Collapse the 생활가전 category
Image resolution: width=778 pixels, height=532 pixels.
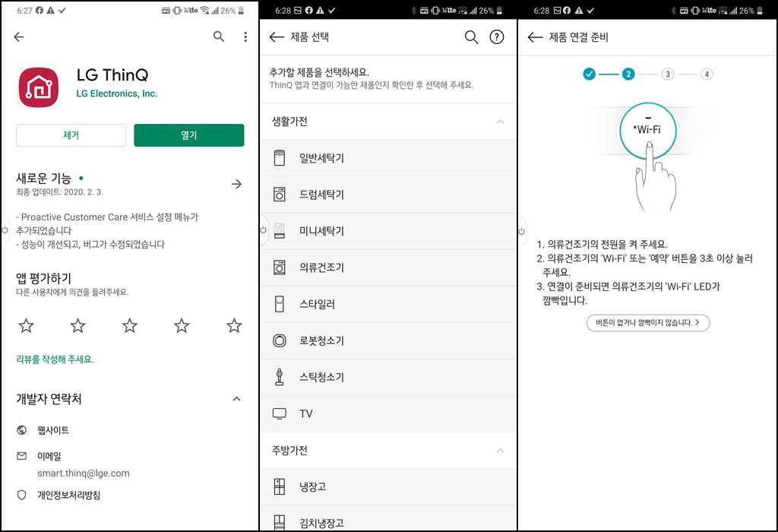tap(500, 122)
